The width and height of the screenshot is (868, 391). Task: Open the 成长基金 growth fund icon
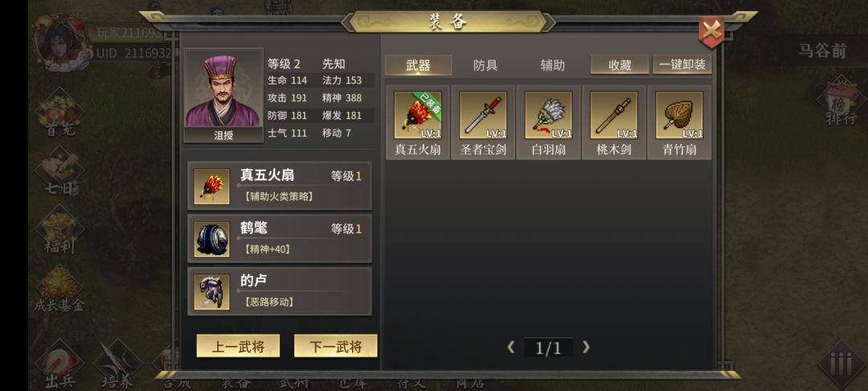click(x=59, y=290)
